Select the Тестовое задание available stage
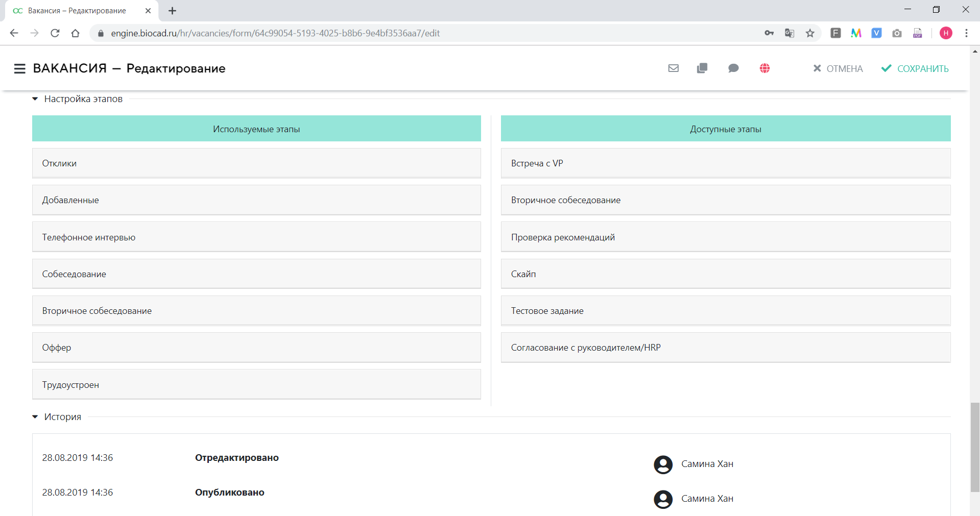Image resolution: width=980 pixels, height=516 pixels. pyautogui.click(x=725, y=310)
